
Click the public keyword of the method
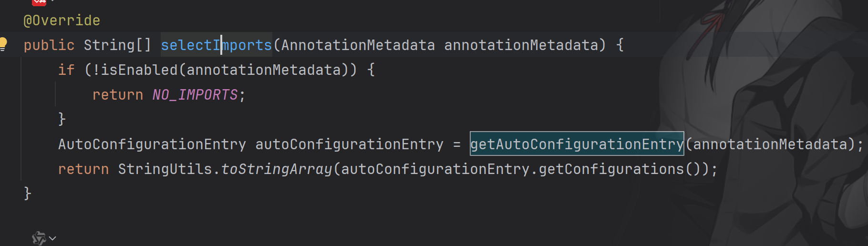click(x=49, y=45)
